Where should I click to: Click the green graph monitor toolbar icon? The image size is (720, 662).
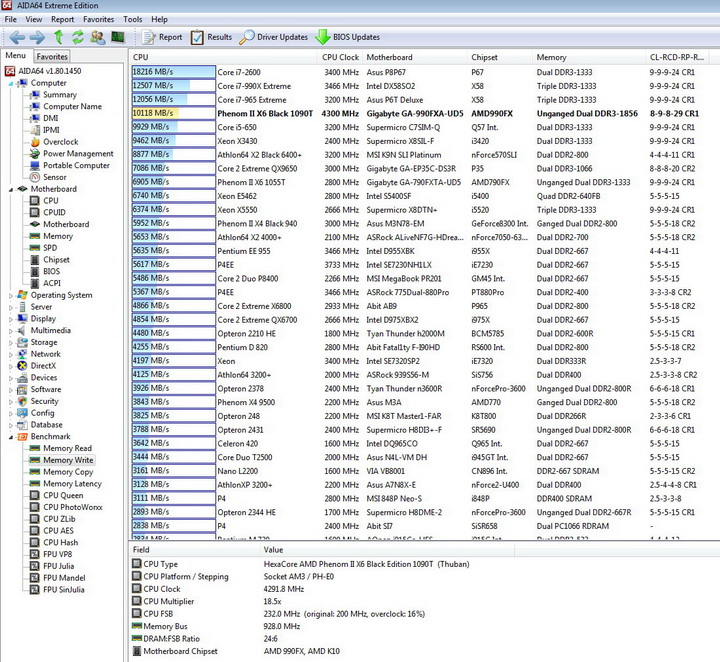click(x=117, y=37)
